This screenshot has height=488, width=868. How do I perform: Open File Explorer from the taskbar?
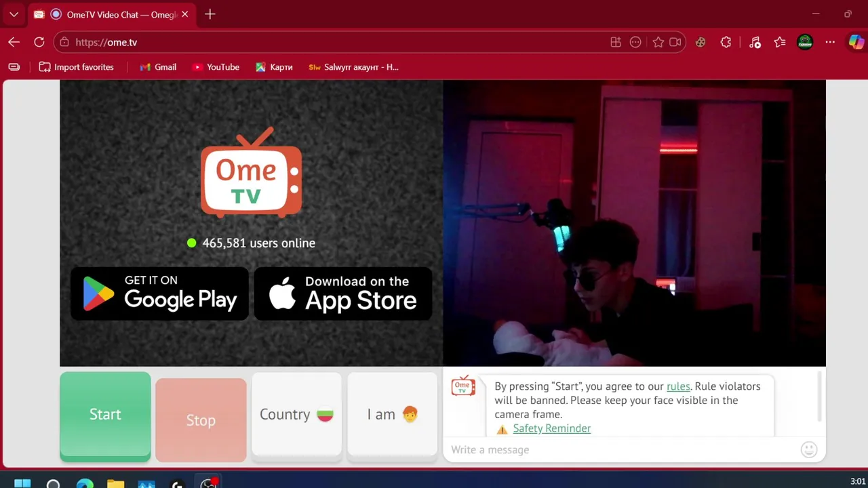tap(116, 483)
